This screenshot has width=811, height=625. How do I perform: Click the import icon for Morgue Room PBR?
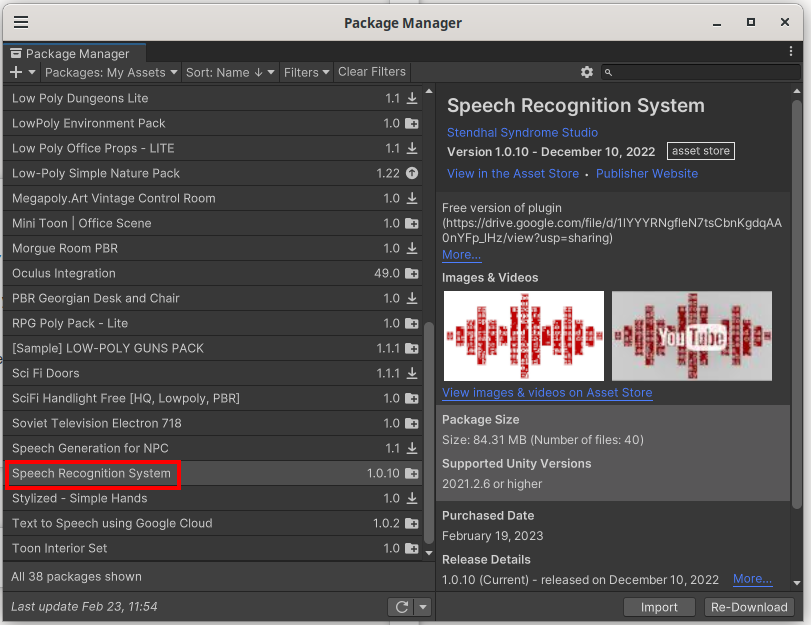click(411, 248)
